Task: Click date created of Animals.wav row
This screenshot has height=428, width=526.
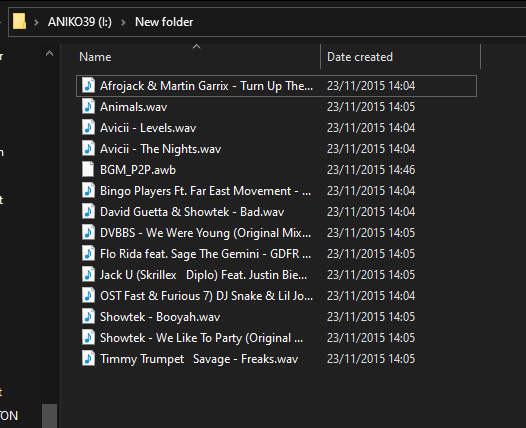Action: pyautogui.click(x=371, y=107)
